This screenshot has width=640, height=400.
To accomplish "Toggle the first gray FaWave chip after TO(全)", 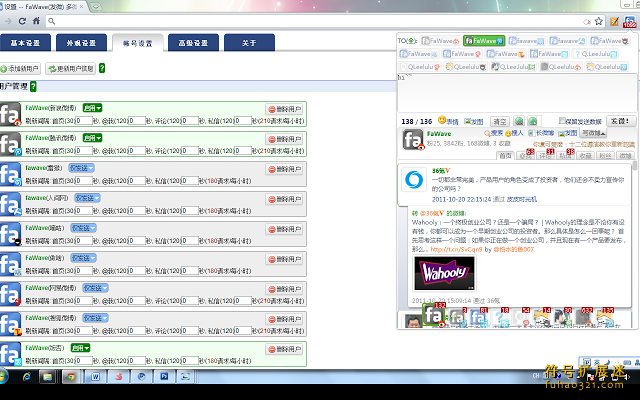I will [440, 41].
